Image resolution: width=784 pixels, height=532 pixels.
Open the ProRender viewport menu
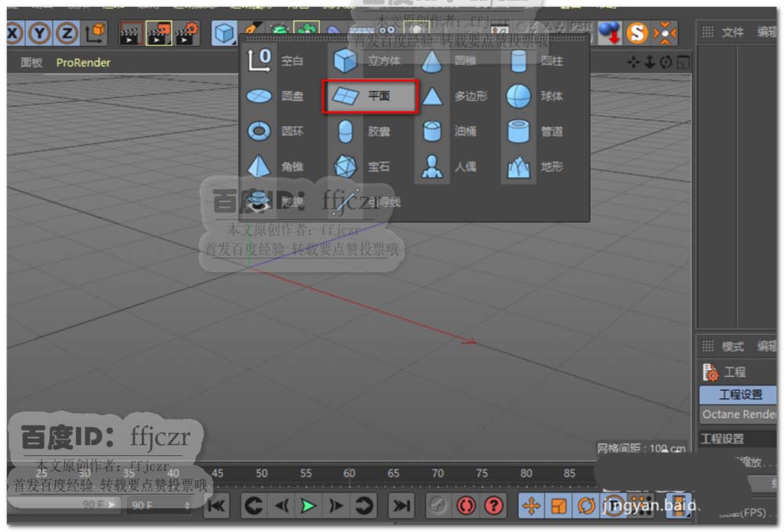click(x=83, y=63)
